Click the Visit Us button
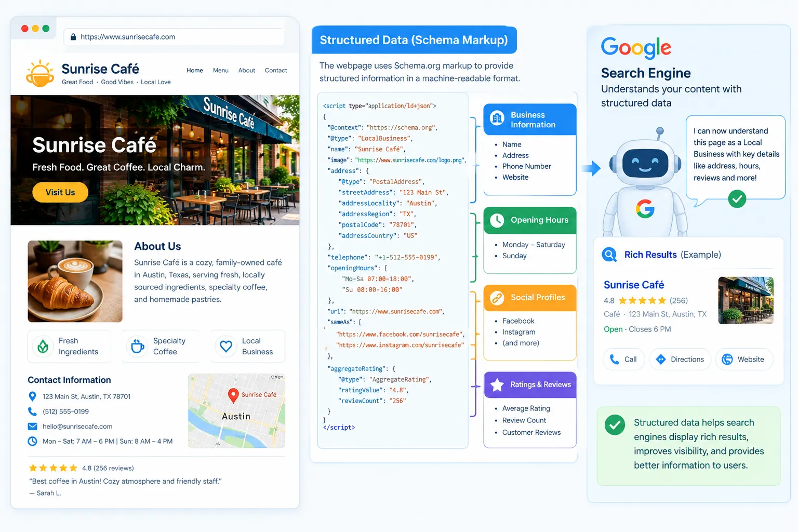Image resolution: width=798 pixels, height=532 pixels. [60, 192]
